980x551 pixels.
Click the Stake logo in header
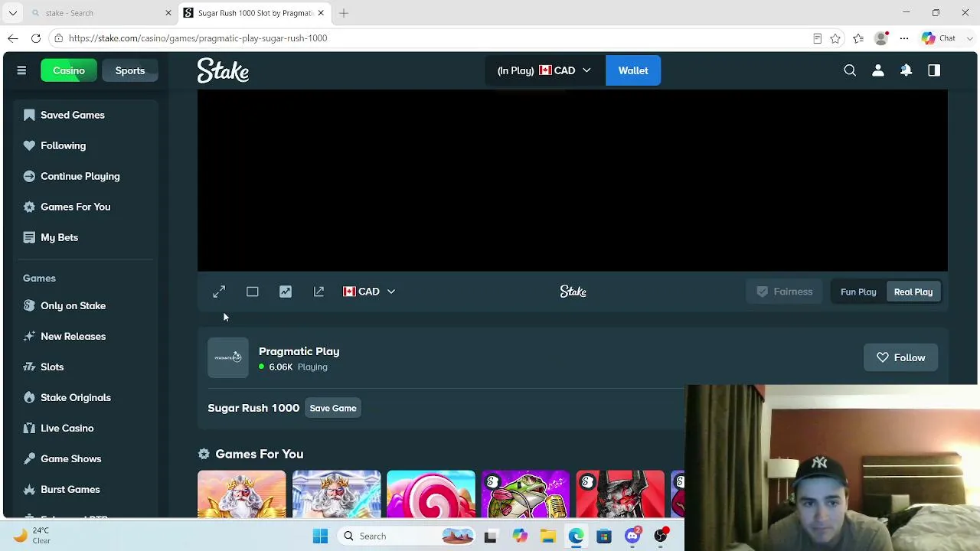223,70
